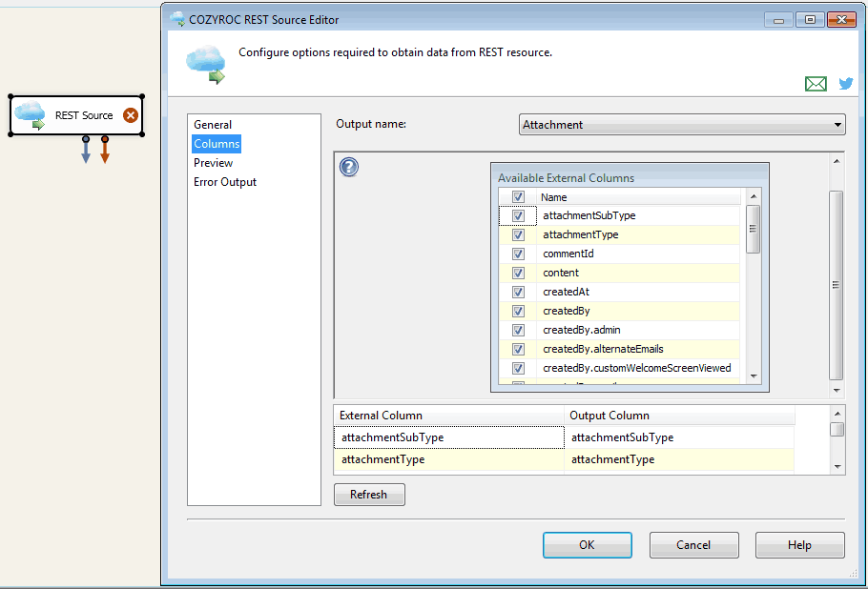
Task: Uncheck the attachmentType column checkbox
Action: (518, 234)
